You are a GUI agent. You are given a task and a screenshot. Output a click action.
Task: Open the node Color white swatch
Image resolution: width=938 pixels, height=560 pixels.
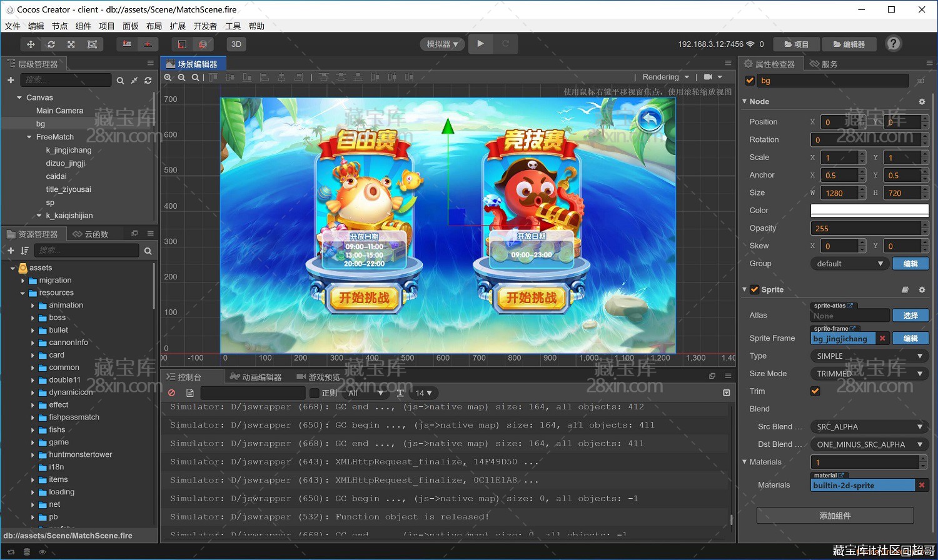tap(869, 211)
